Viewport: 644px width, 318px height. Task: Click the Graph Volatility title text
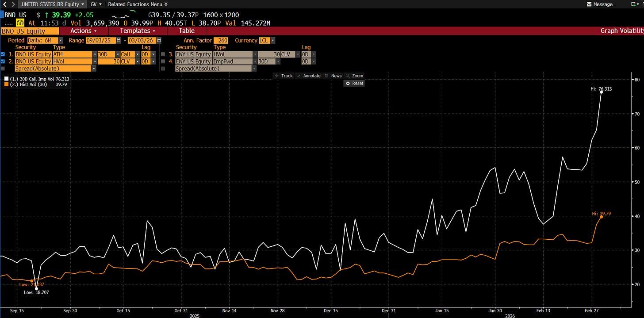622,31
